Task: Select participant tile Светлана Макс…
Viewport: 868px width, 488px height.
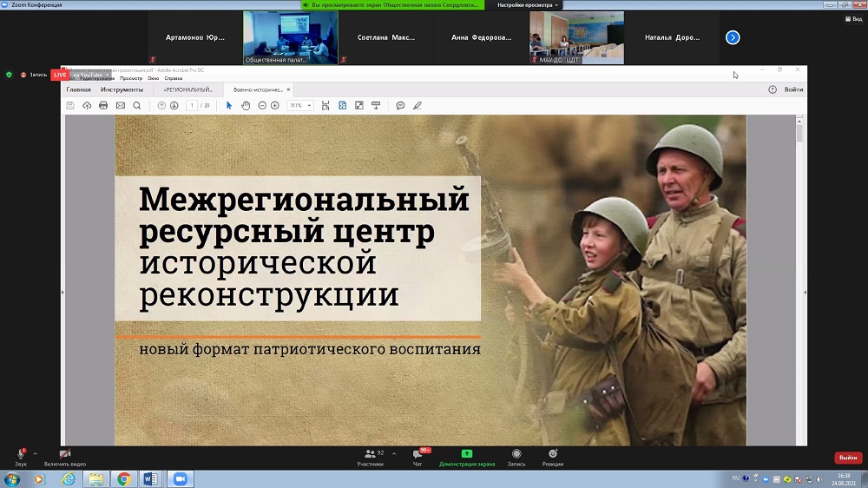Action: coord(386,37)
